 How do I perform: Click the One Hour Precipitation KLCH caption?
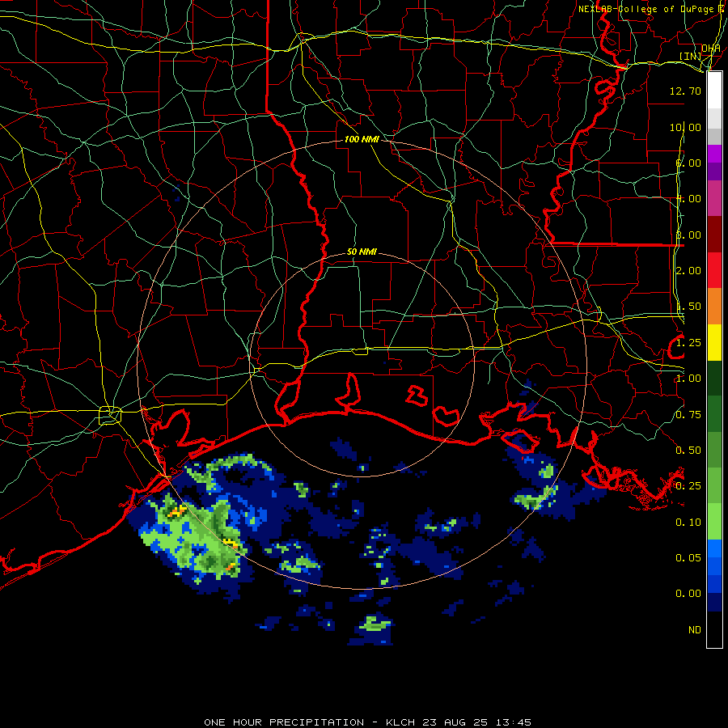(x=367, y=722)
